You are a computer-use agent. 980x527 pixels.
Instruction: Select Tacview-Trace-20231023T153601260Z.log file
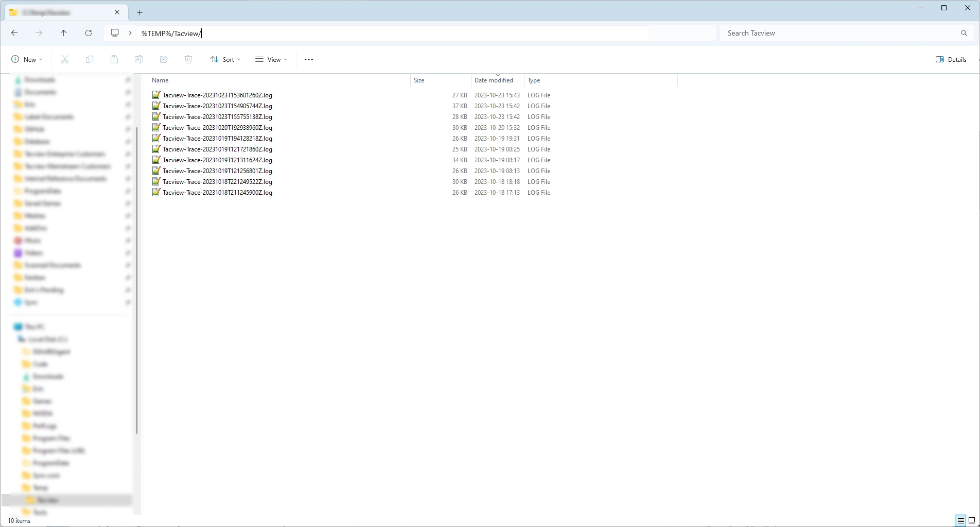tap(217, 95)
